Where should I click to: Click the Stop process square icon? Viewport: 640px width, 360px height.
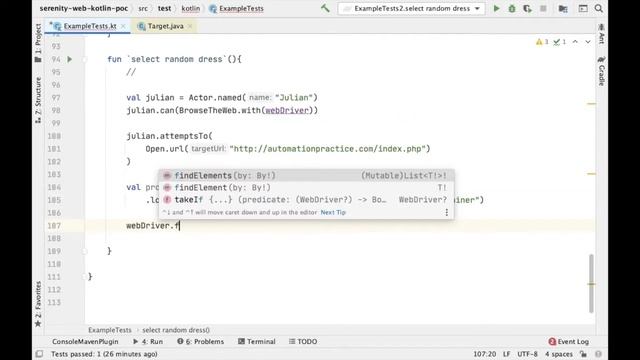pos(543,8)
